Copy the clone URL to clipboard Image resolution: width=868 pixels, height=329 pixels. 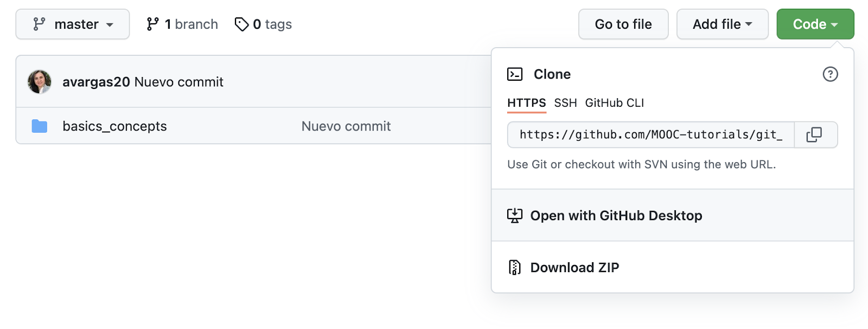click(x=814, y=134)
